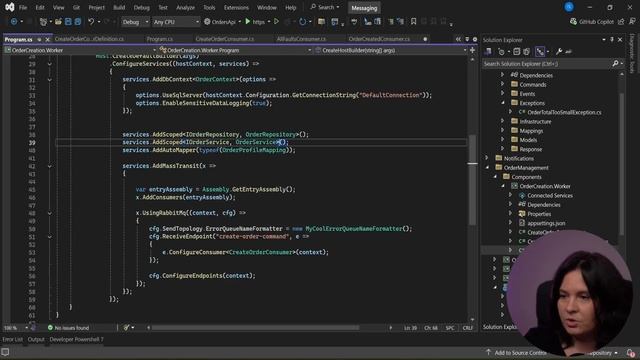Open the Analyze menu
640x360 pixels.
(x=185, y=7)
